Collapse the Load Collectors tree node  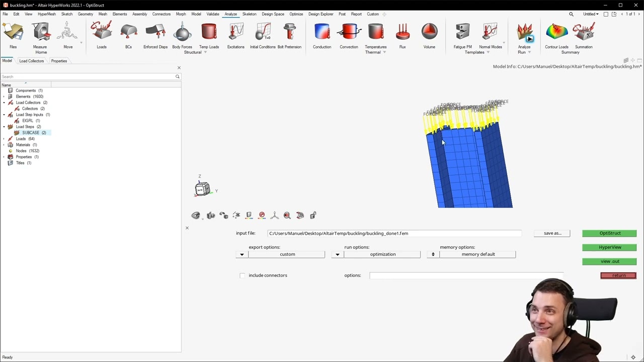[4, 103]
